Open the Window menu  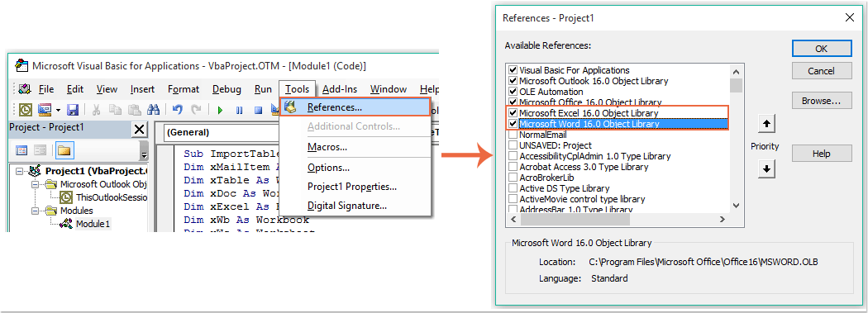point(389,89)
